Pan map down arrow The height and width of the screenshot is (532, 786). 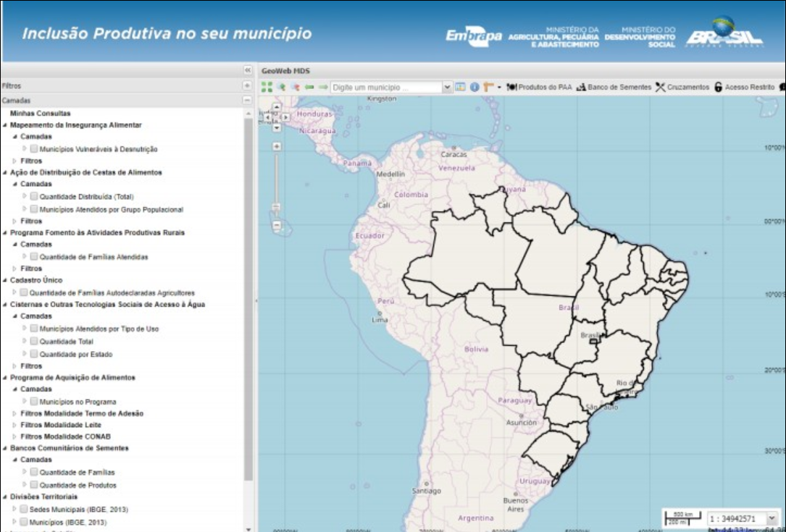point(276,127)
